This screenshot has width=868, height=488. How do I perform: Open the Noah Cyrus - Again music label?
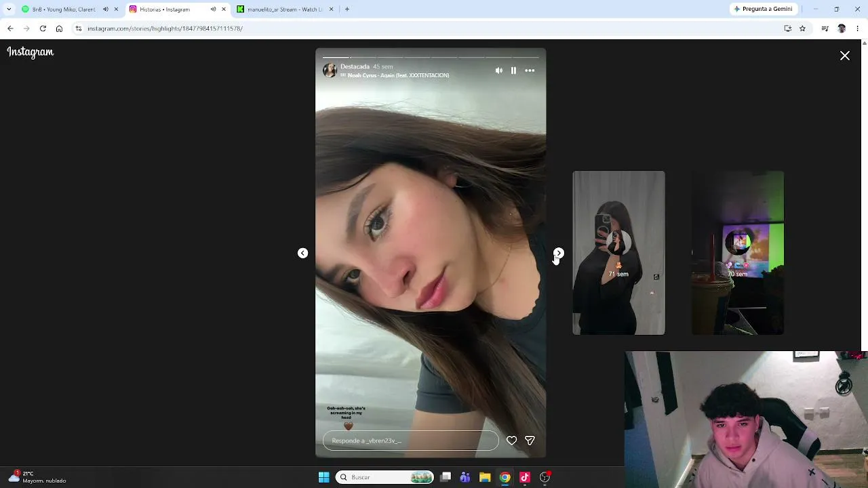pyautogui.click(x=397, y=75)
